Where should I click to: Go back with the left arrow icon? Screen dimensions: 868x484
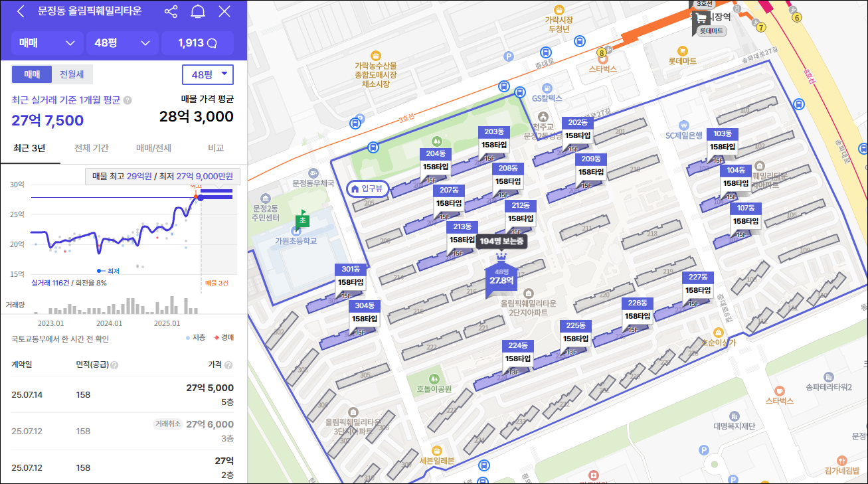(x=21, y=11)
